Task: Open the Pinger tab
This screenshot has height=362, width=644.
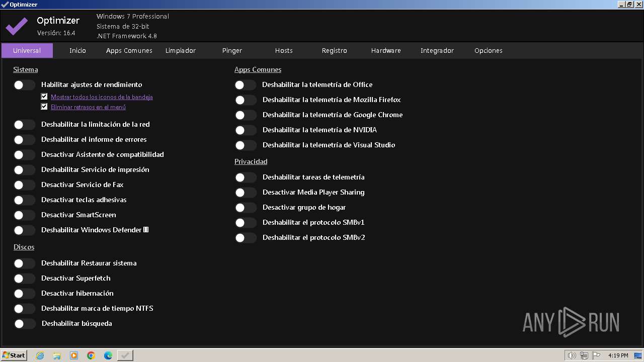Action: (x=232, y=50)
